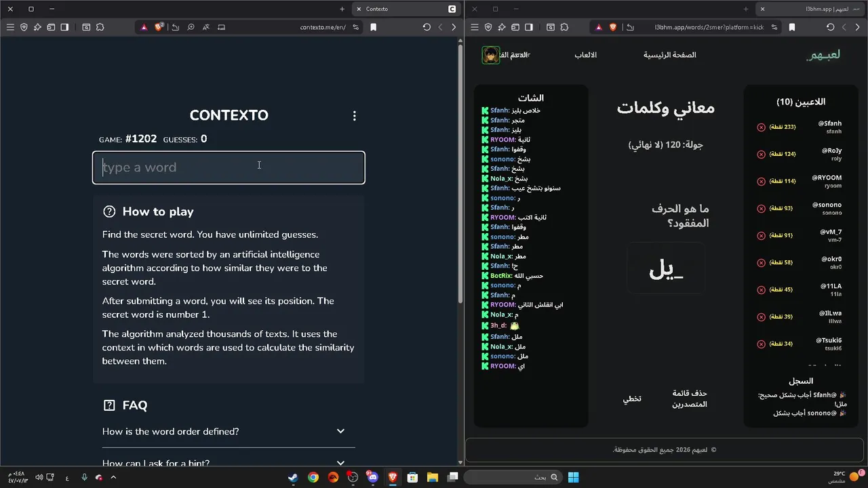Screen dimensions: 868x488
Task: Click microphone icon in system tray
Action: (84, 477)
